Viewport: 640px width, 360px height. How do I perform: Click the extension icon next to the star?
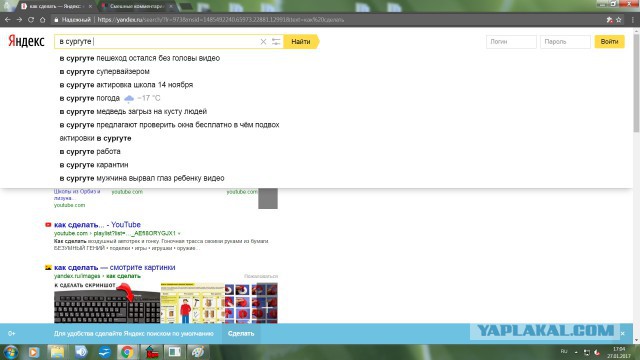pyautogui.click(x=609, y=20)
